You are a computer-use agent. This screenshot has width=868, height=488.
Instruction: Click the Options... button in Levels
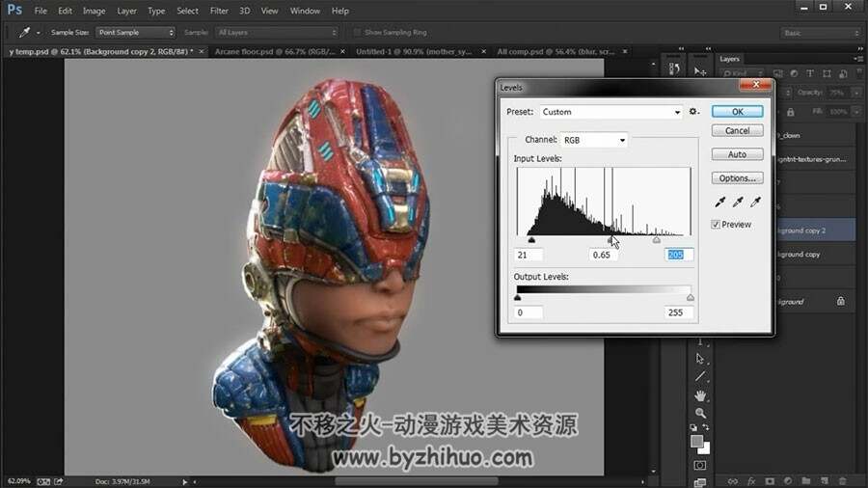(x=738, y=178)
